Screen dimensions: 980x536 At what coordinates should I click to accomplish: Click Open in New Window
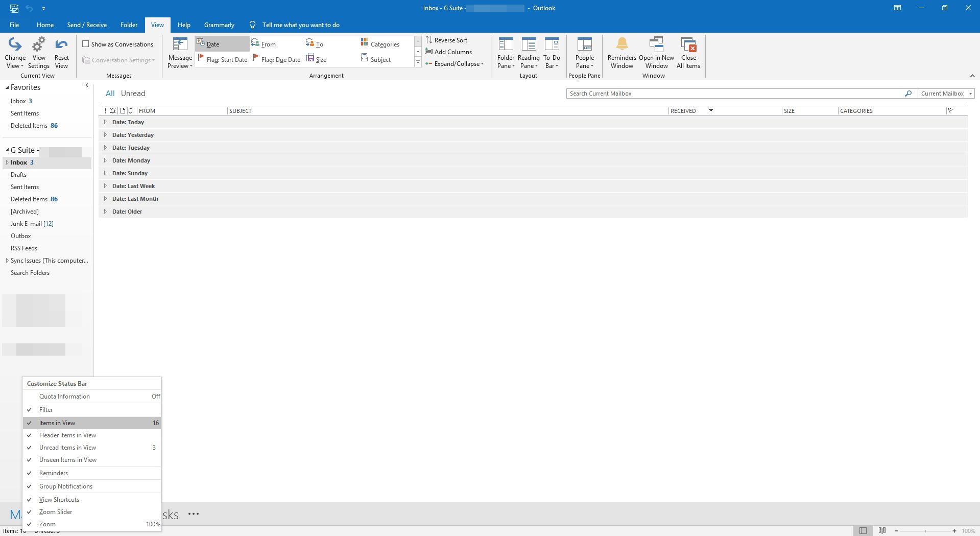coord(656,53)
